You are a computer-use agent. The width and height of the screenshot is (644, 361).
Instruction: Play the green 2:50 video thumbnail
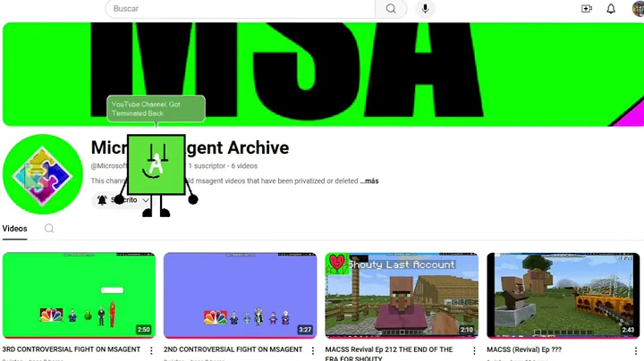click(79, 296)
